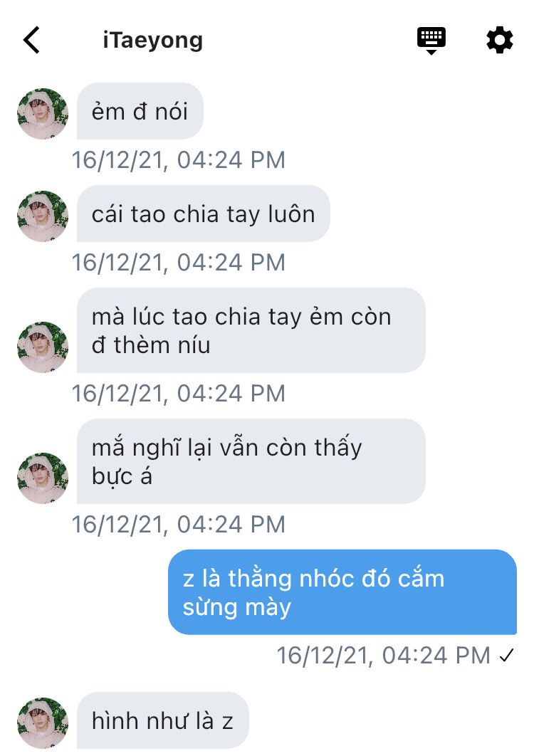Tap the timestamp under 'cái tao chia tay luôn'
The width and height of the screenshot is (534, 756).
(179, 263)
